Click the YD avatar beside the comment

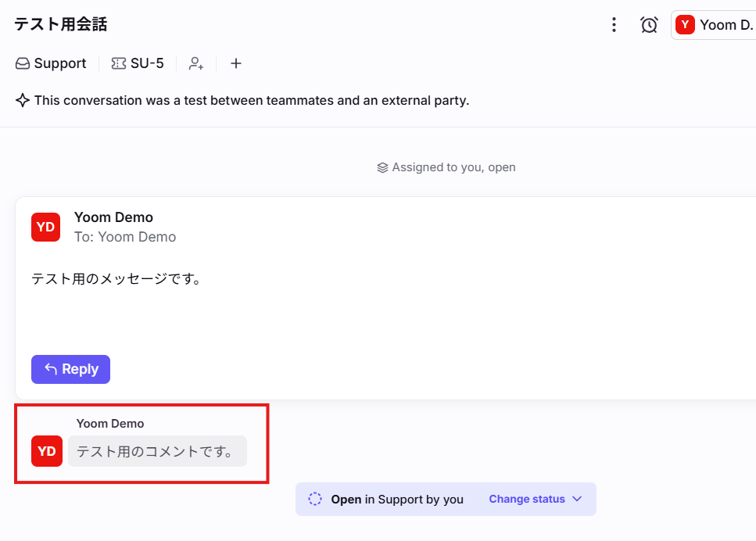click(47, 451)
